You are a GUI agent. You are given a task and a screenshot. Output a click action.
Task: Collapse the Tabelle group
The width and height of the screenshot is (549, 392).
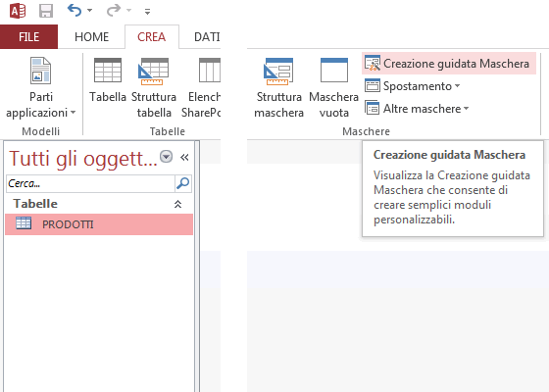177,204
